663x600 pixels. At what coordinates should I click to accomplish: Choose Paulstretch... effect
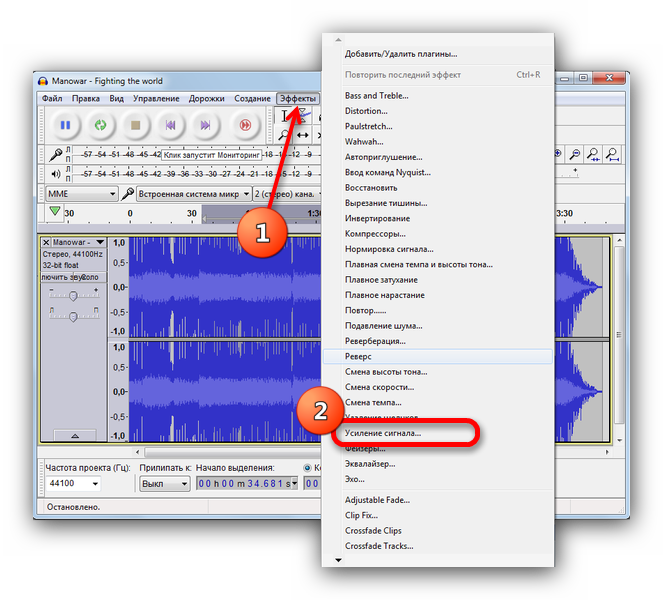(x=438, y=126)
